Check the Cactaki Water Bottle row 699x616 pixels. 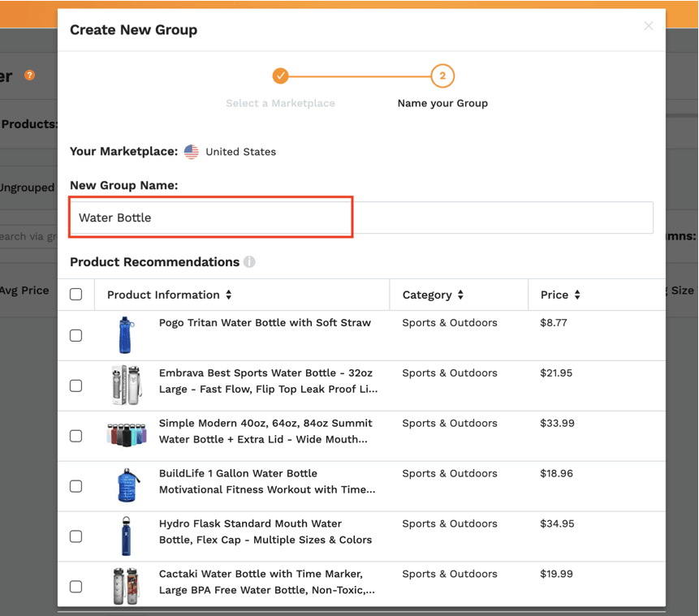coord(76,587)
